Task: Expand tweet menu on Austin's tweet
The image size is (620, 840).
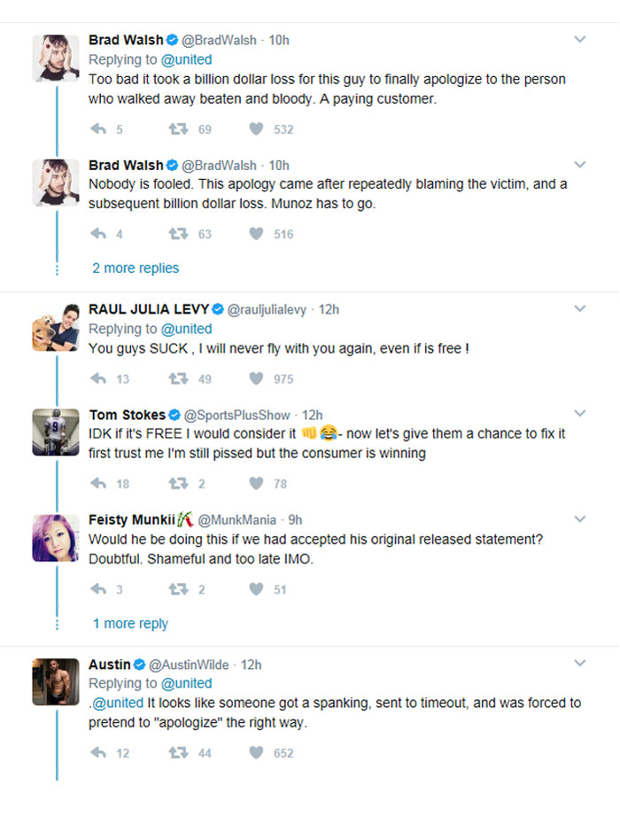Action: coord(580,664)
